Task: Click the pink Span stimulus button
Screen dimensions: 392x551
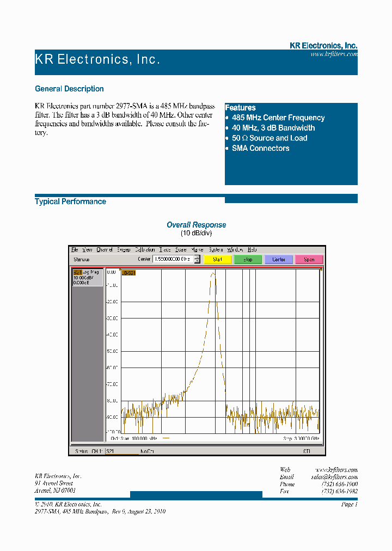Action: pyautogui.click(x=309, y=259)
